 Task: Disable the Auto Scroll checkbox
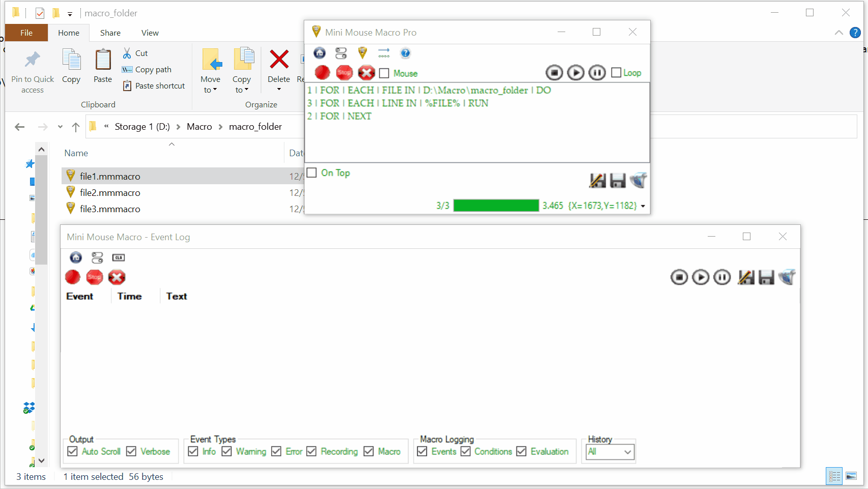[73, 451]
